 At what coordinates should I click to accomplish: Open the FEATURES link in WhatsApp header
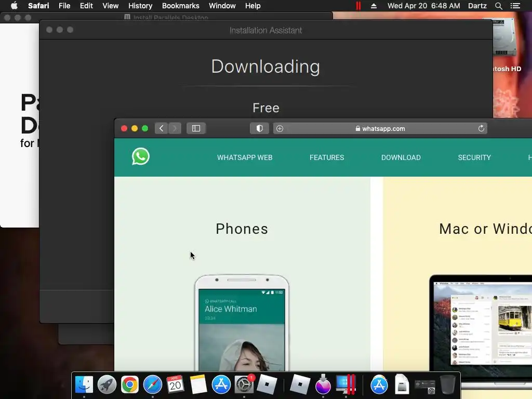click(327, 157)
